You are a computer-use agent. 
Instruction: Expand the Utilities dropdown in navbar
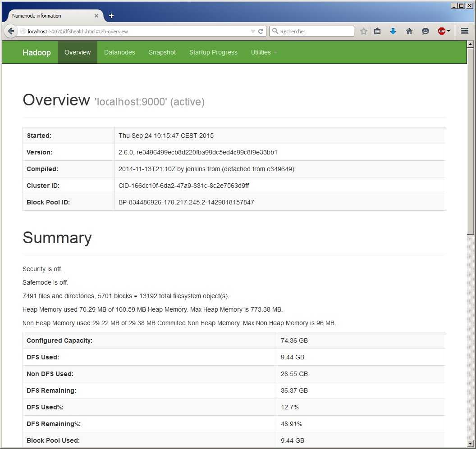click(x=264, y=52)
